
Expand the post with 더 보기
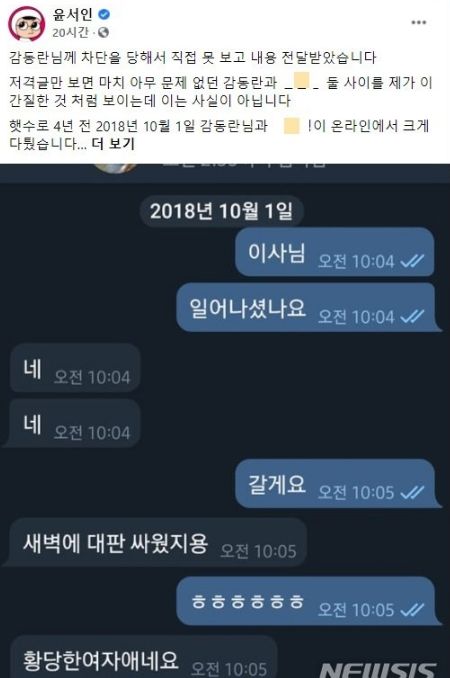click(113, 143)
